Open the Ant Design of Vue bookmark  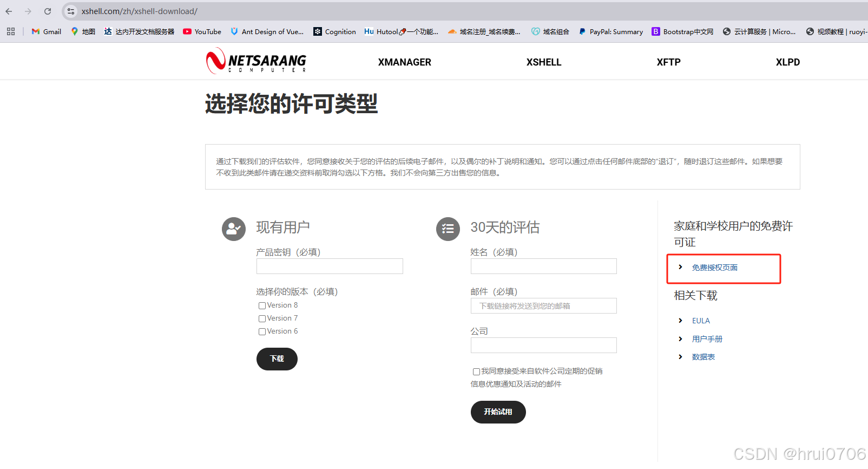coord(267,31)
